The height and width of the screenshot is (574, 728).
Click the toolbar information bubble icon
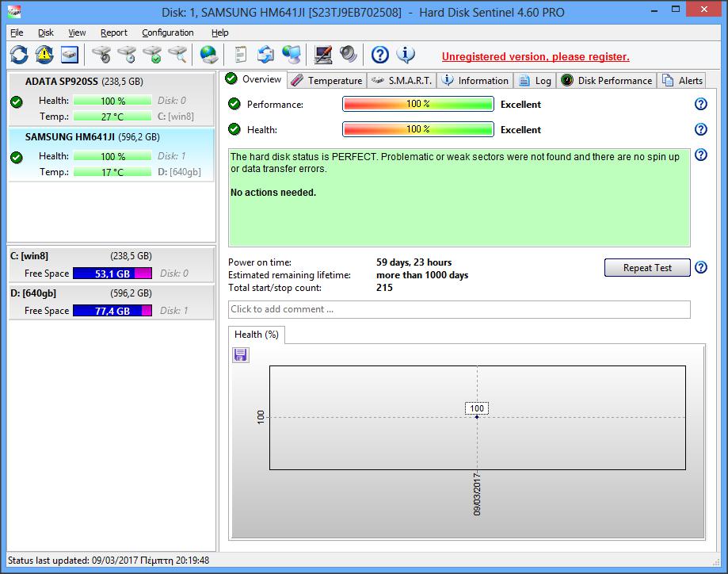point(406,55)
